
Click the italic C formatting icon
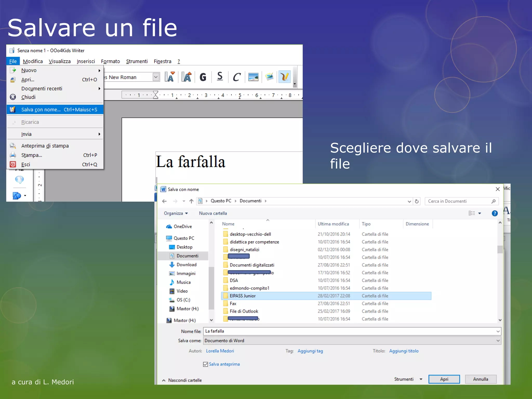236,77
